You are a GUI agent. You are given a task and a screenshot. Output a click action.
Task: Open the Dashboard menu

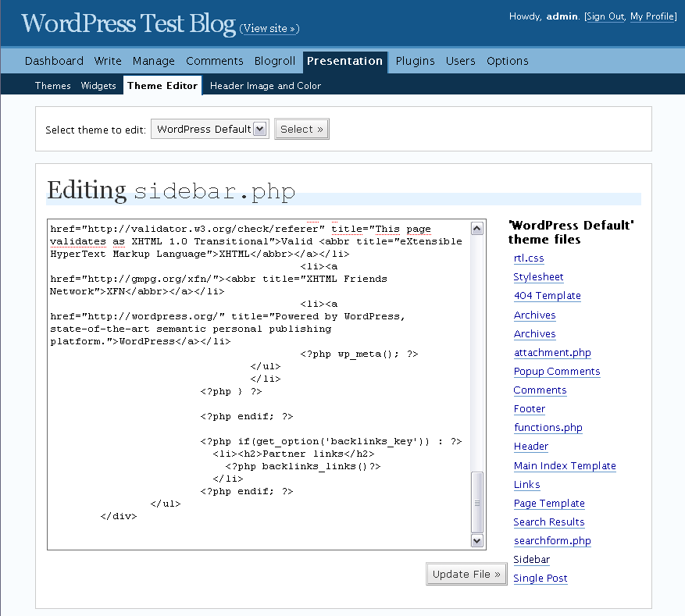click(54, 61)
